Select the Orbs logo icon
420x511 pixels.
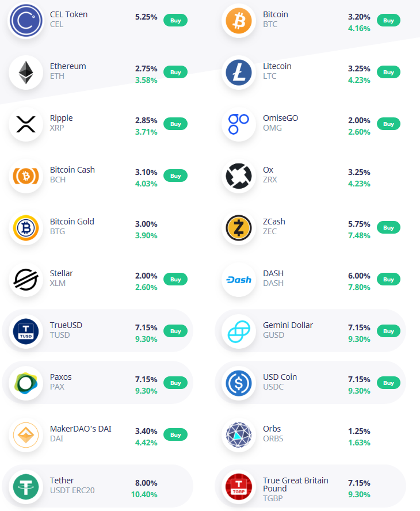pyautogui.click(x=239, y=435)
